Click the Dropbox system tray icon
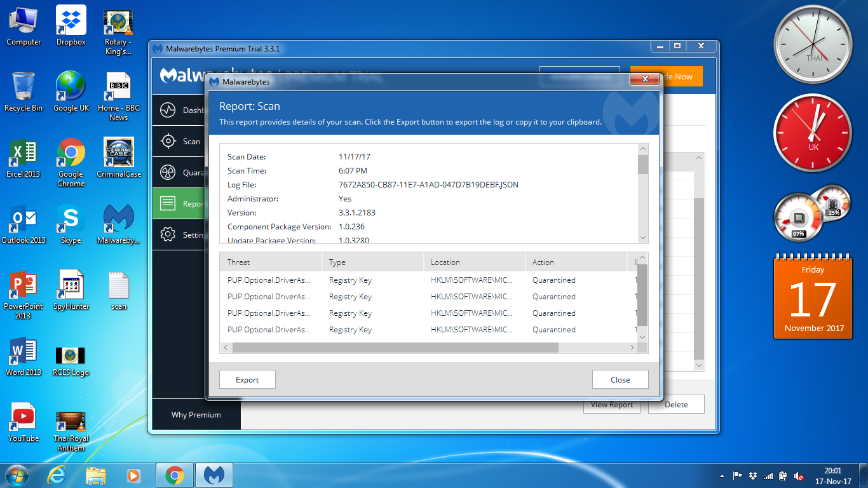This screenshot has width=868, height=488. [753, 476]
